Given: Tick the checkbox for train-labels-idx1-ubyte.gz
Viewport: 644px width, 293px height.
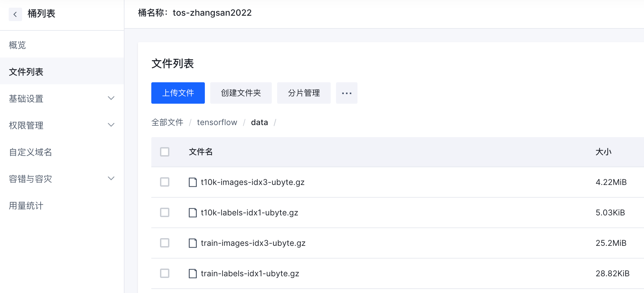Looking at the screenshot, I should tap(165, 274).
